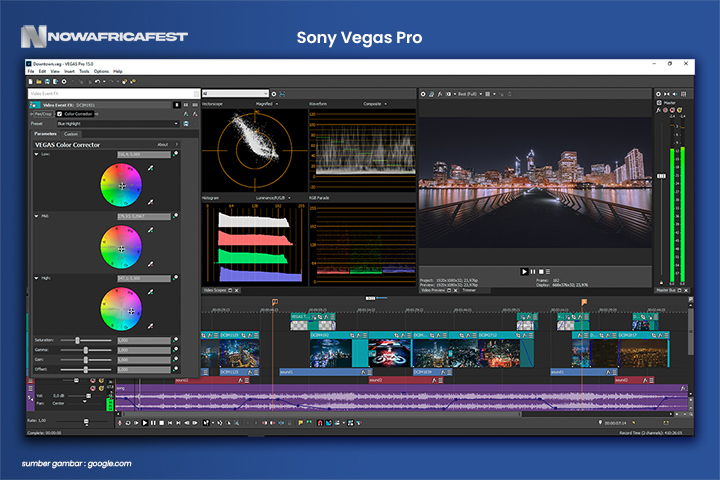
Task: Click the Play button under Video Preview
Action: click(524, 271)
